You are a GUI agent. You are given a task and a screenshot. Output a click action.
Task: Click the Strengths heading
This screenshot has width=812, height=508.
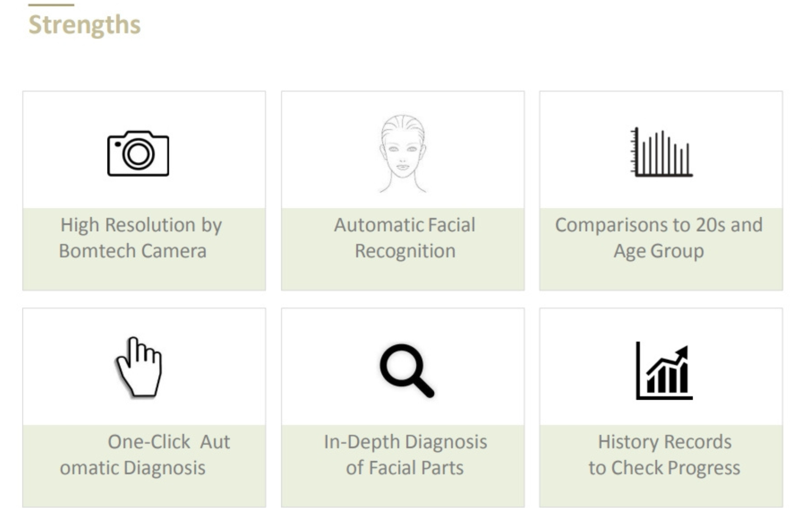coord(85,25)
